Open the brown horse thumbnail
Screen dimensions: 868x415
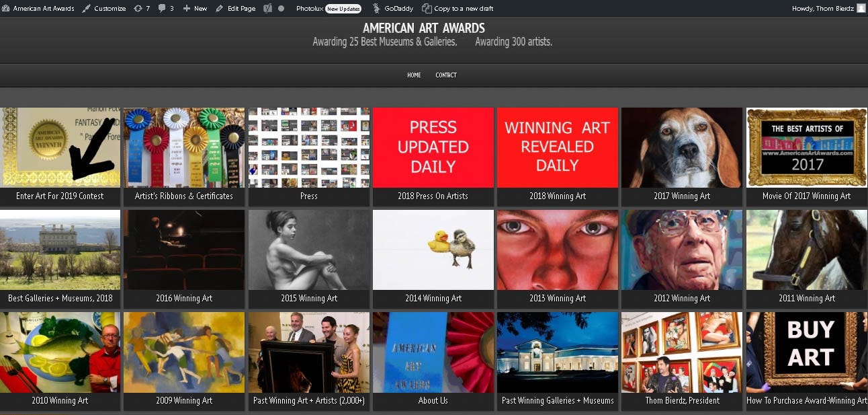[807, 250]
